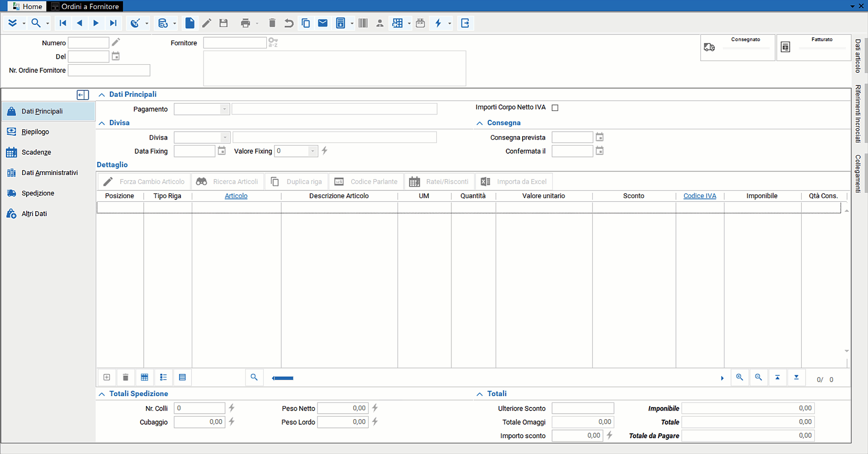
Task: Click the exit door toolbar icon
Action: (x=465, y=23)
